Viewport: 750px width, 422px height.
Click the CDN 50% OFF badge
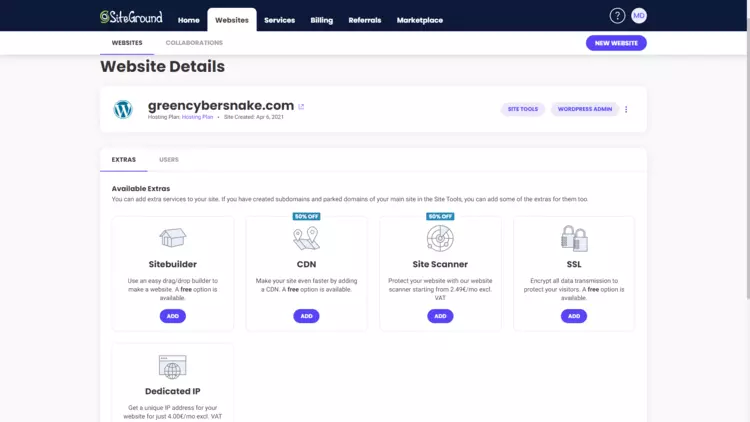coord(307,216)
